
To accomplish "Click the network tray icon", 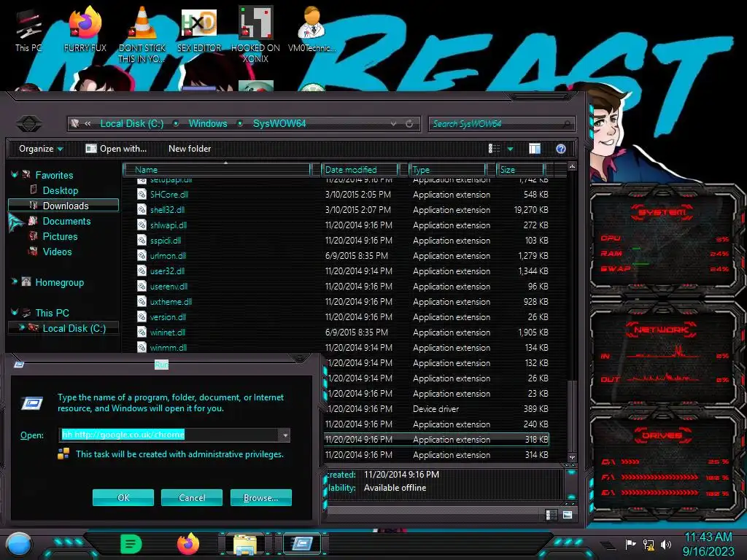I will (649, 544).
